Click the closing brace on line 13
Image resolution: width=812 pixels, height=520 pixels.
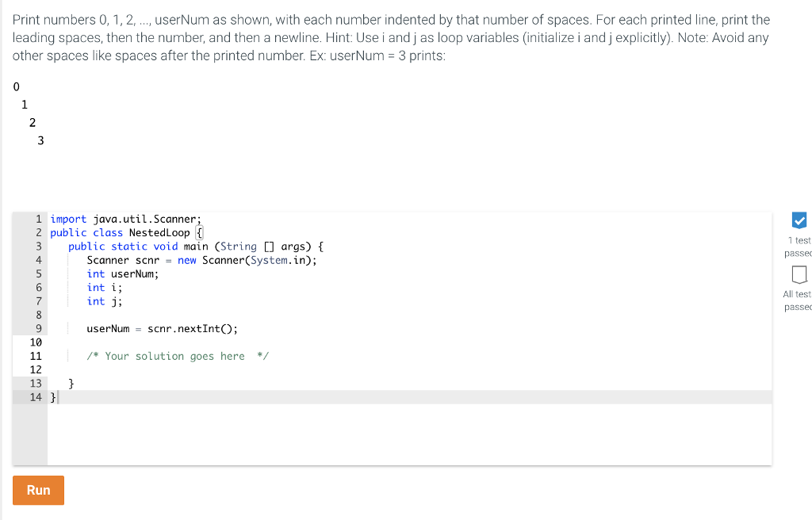(x=70, y=383)
